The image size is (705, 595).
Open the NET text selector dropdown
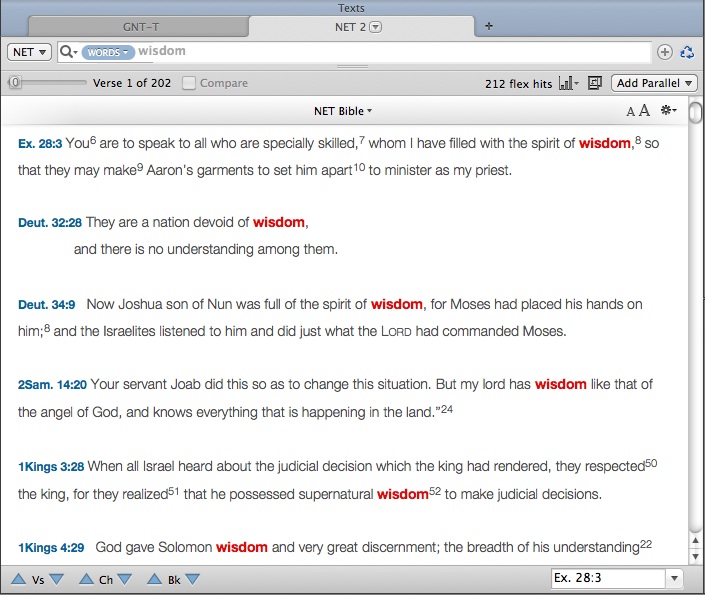(x=30, y=52)
